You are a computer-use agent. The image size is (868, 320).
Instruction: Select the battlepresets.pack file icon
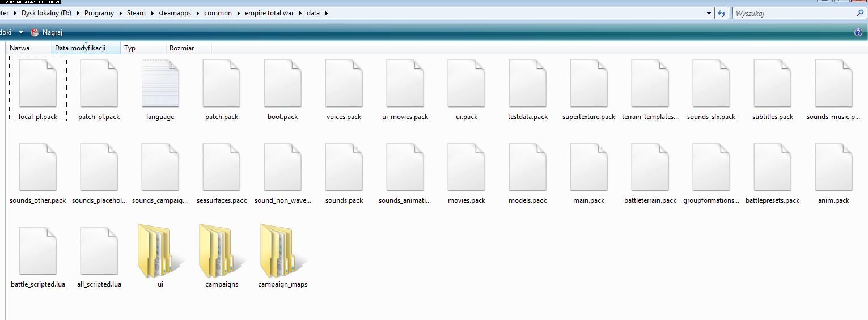pos(773,167)
